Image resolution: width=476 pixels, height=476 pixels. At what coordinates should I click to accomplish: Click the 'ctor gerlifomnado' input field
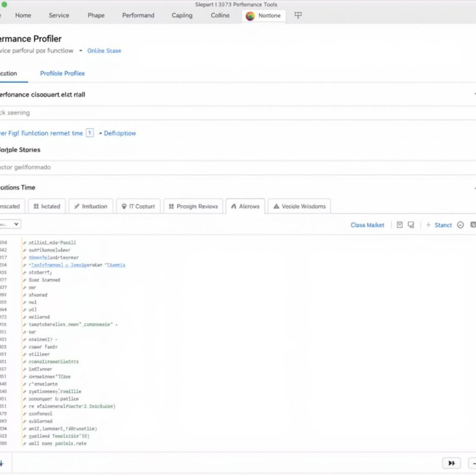238,167
